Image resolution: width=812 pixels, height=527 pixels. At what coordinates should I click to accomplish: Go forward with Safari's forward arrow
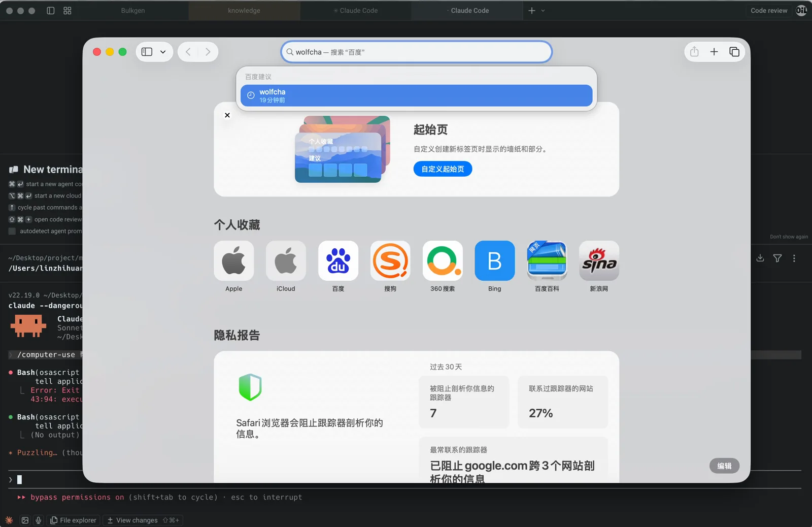[x=208, y=52]
